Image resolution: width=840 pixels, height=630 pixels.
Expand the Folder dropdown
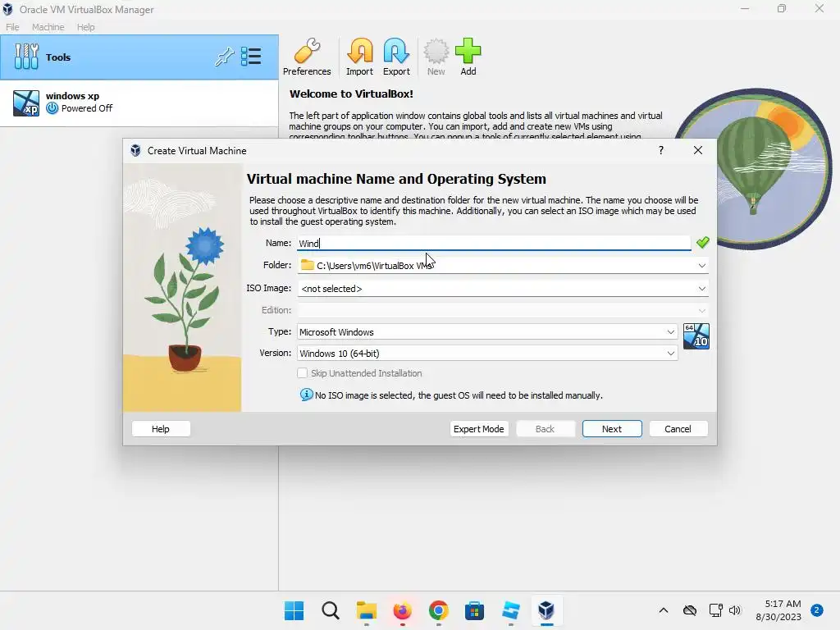[x=702, y=266]
